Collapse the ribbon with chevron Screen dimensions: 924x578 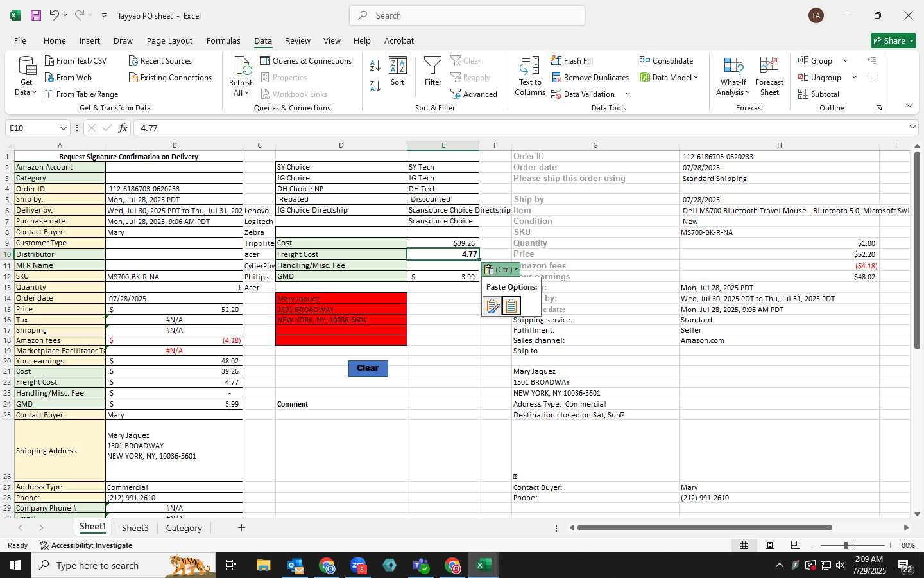pos(909,106)
